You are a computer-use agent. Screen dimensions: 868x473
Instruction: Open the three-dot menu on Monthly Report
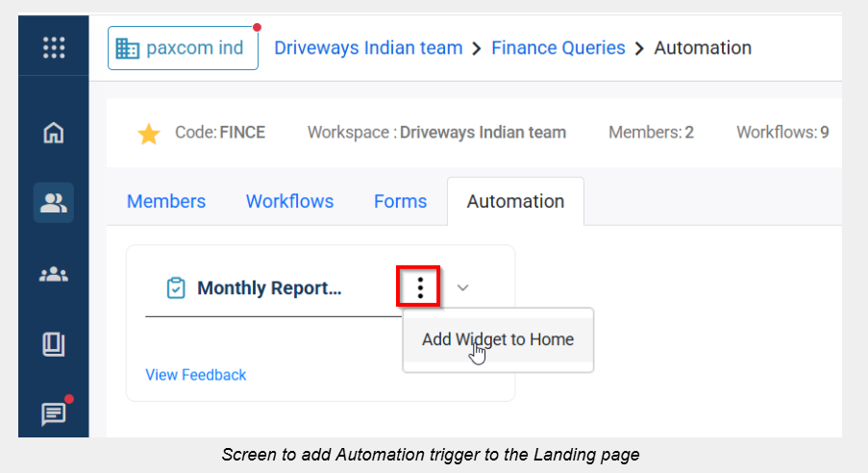420,287
